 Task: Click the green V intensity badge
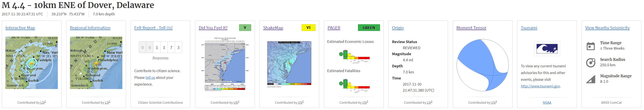pyautogui.click(x=245, y=27)
